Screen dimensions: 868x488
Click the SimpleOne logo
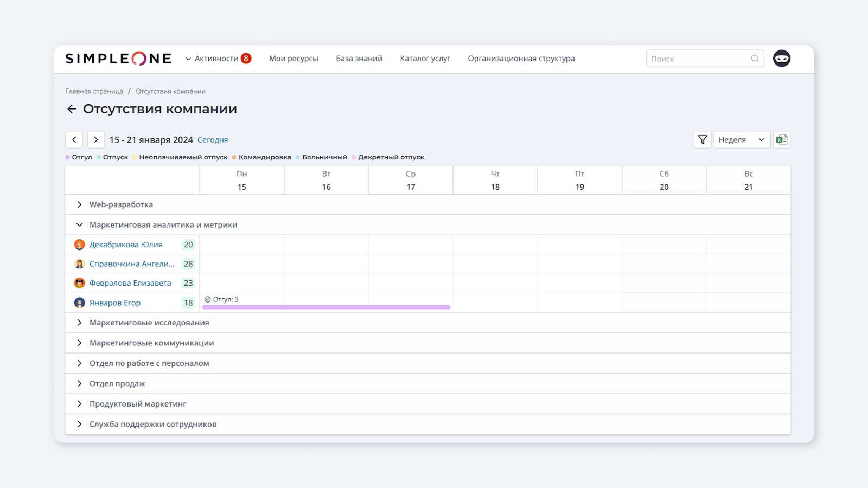tap(118, 59)
